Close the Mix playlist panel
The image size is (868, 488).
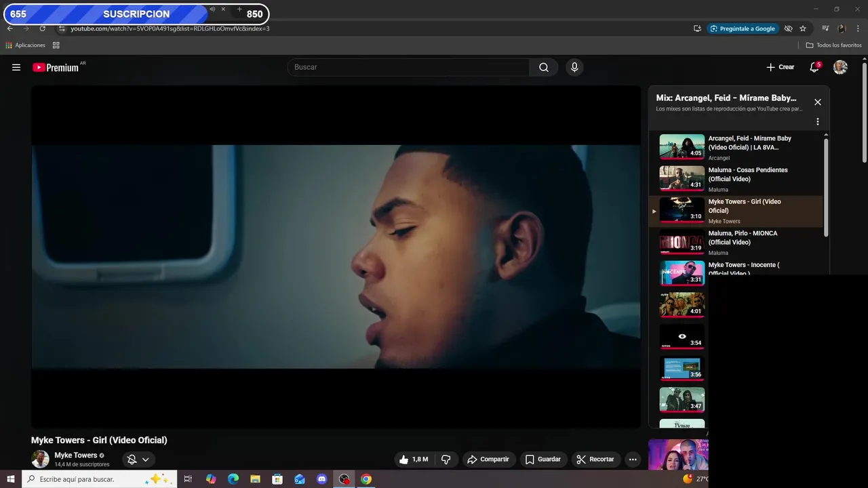tap(818, 102)
